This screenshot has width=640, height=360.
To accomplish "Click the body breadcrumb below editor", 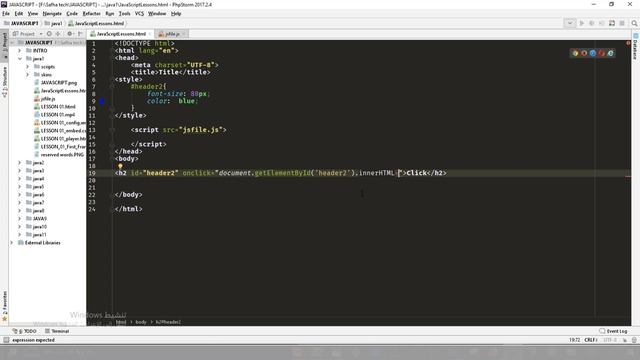I will pyautogui.click(x=141, y=322).
